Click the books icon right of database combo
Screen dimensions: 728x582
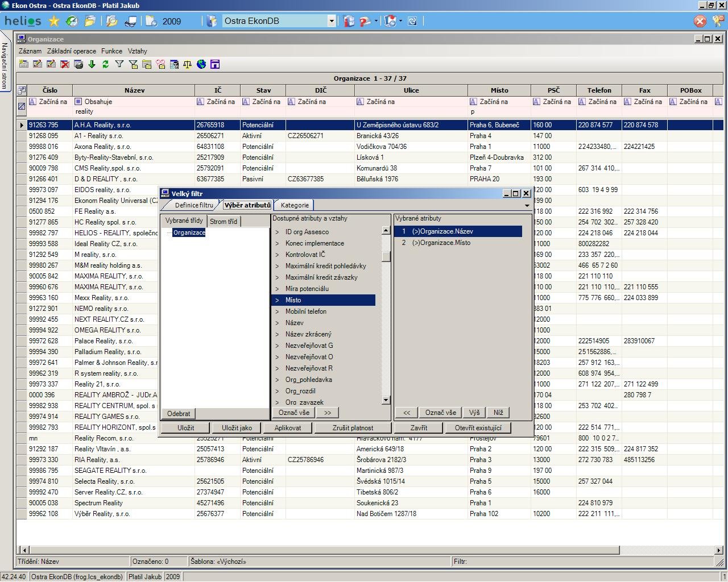pos(349,21)
